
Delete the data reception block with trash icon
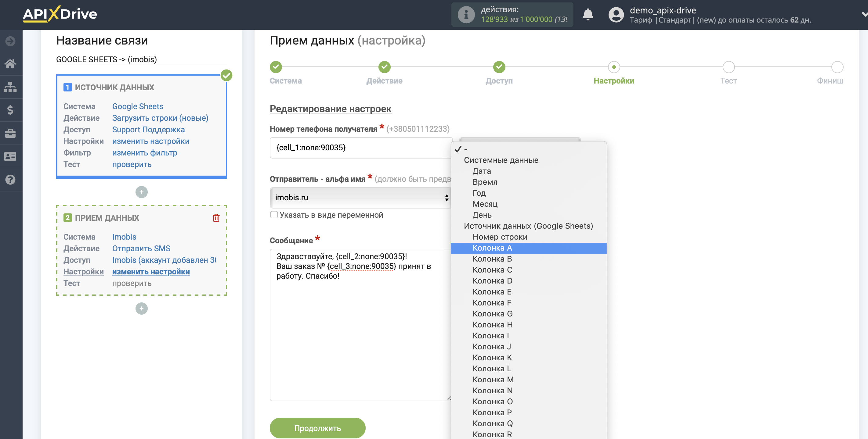tap(216, 218)
